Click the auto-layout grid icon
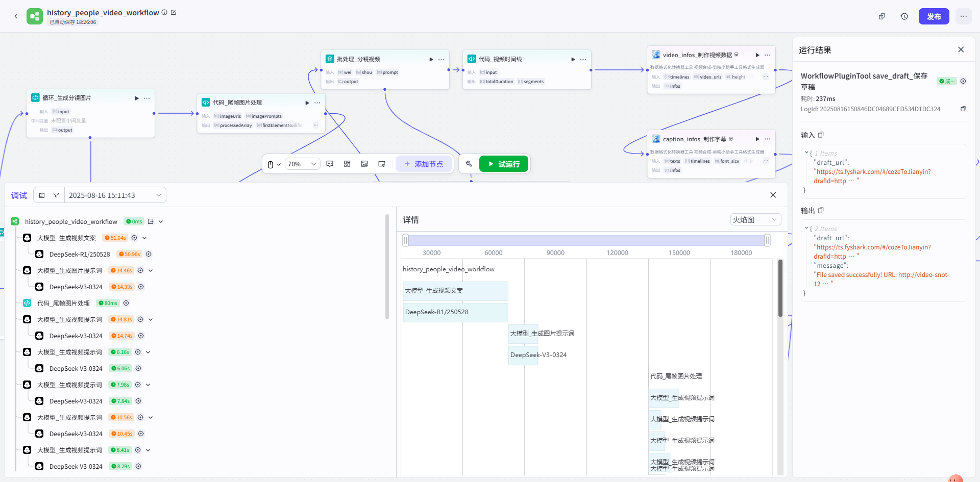Screen dimensions: 980x482 (x=347, y=164)
